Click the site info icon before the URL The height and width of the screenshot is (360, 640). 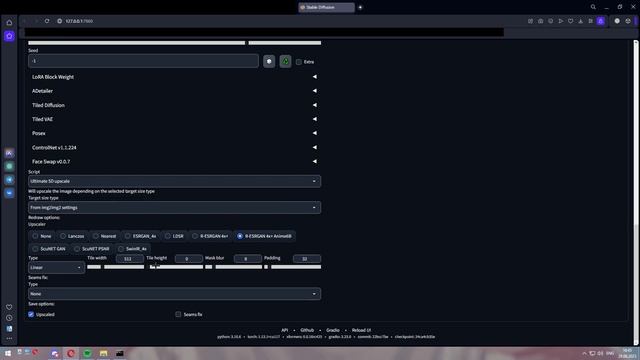click(60, 21)
